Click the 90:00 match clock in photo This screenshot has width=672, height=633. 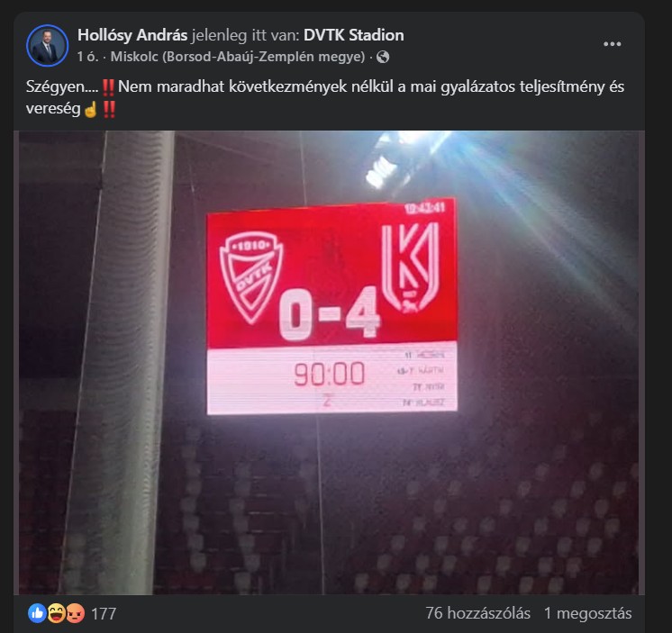click(x=329, y=374)
